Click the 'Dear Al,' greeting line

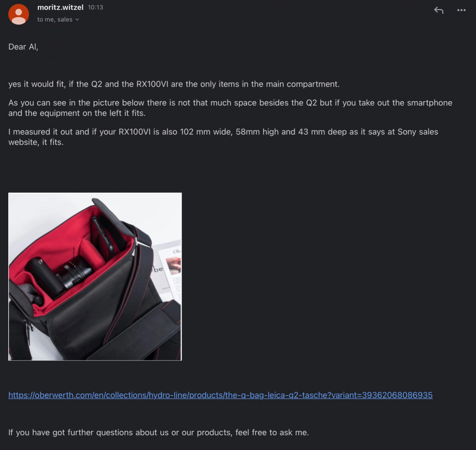[24, 47]
